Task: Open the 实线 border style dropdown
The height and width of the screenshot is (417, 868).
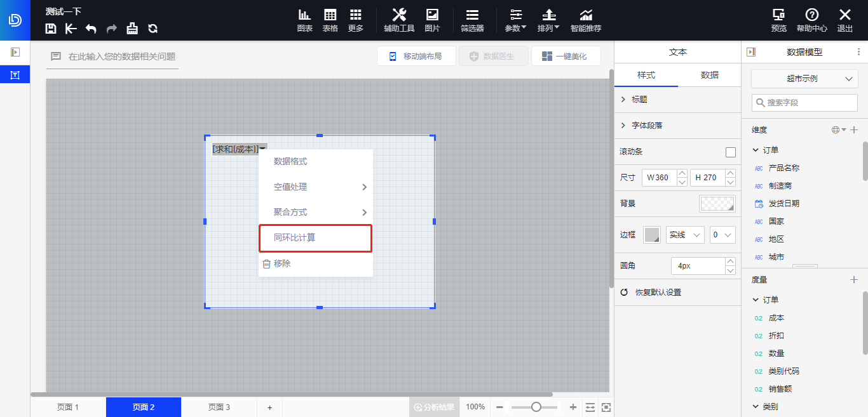Action: pyautogui.click(x=685, y=235)
